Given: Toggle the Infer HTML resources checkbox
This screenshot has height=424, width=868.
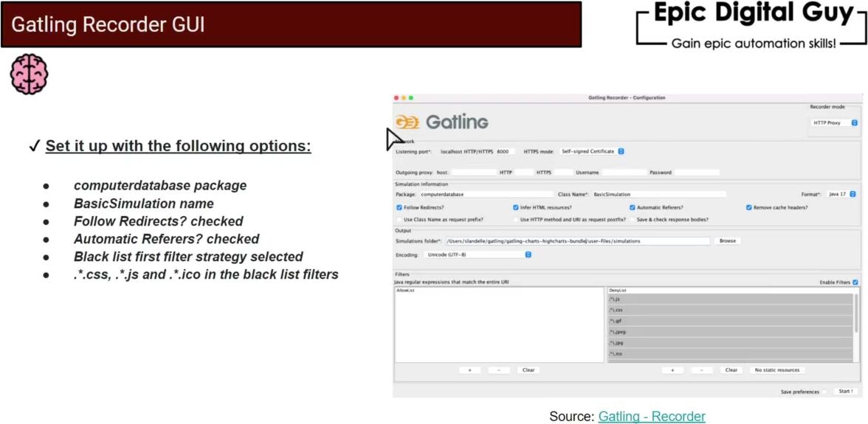Looking at the screenshot, I should point(516,208).
